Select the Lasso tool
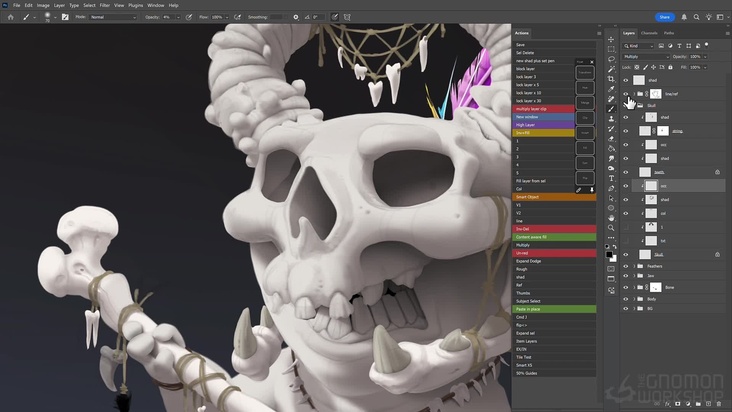The image size is (732, 412). point(611,59)
